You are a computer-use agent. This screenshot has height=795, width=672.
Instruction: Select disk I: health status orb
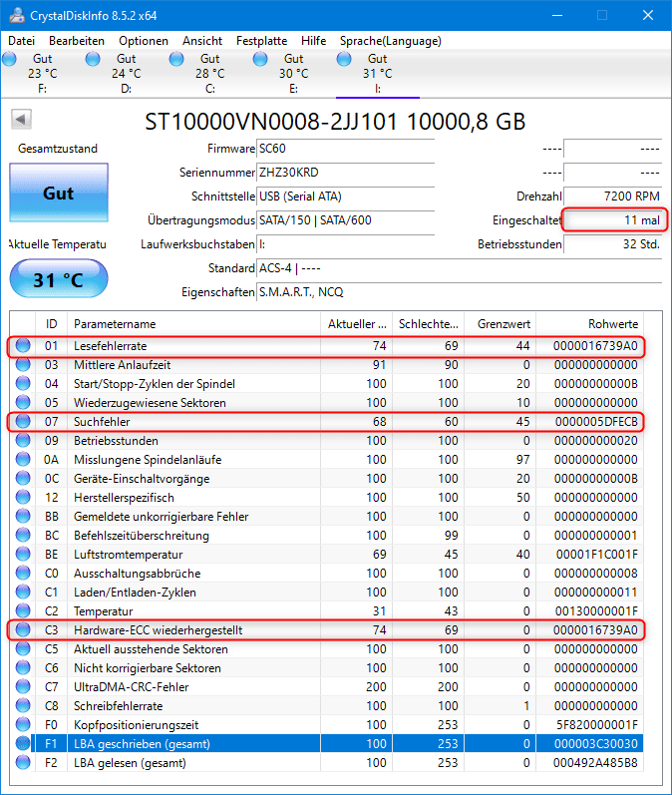pyautogui.click(x=344, y=59)
